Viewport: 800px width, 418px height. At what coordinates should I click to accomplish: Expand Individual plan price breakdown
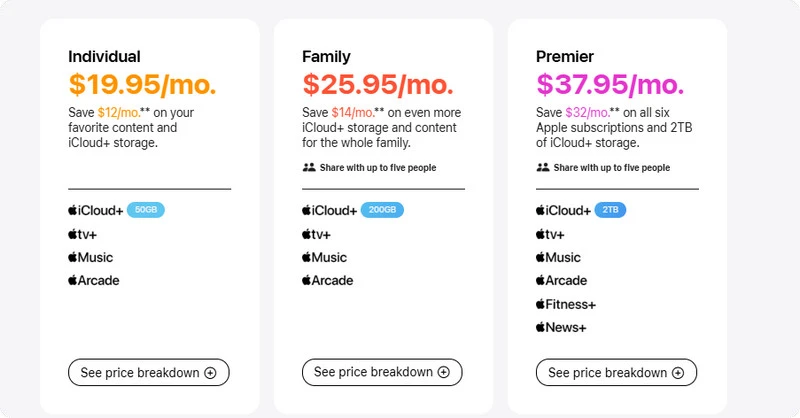148,373
